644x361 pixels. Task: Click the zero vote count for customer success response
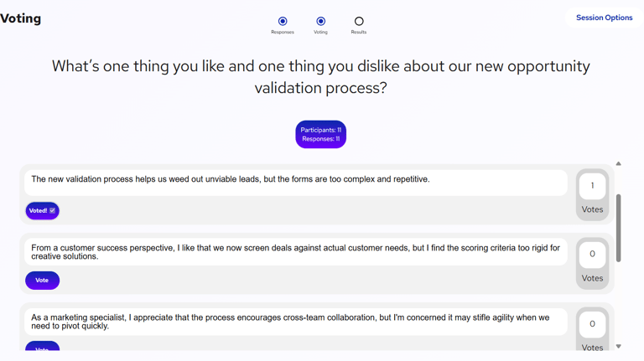click(592, 254)
